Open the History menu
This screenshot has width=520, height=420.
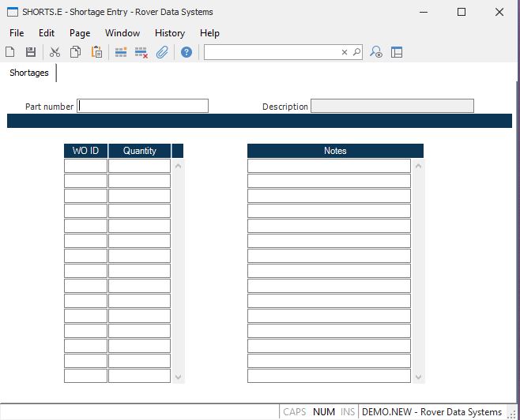point(169,33)
